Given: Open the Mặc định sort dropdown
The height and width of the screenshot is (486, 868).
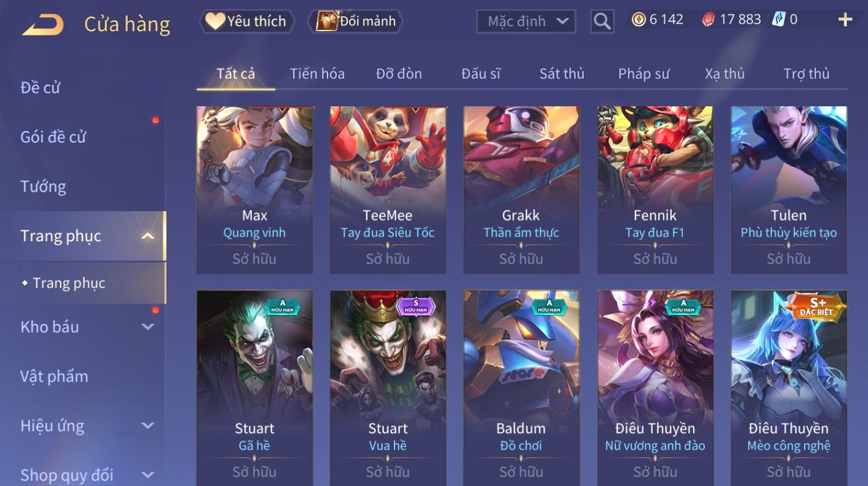Looking at the screenshot, I should [x=526, y=22].
